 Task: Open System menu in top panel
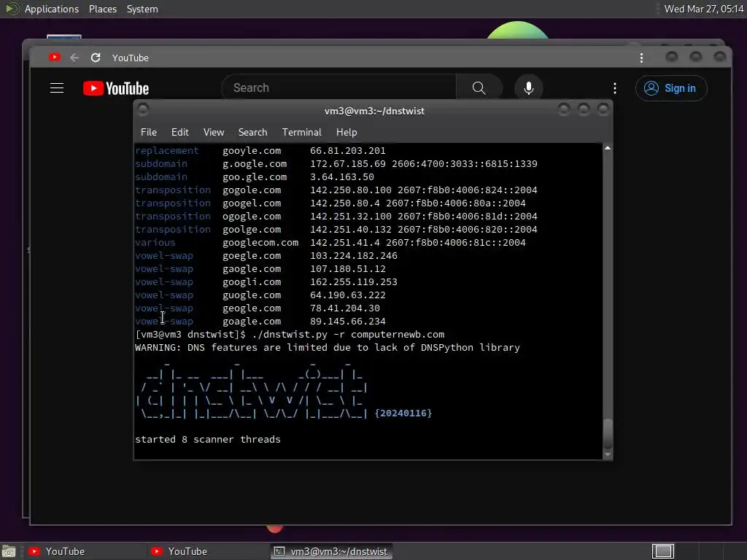(142, 9)
